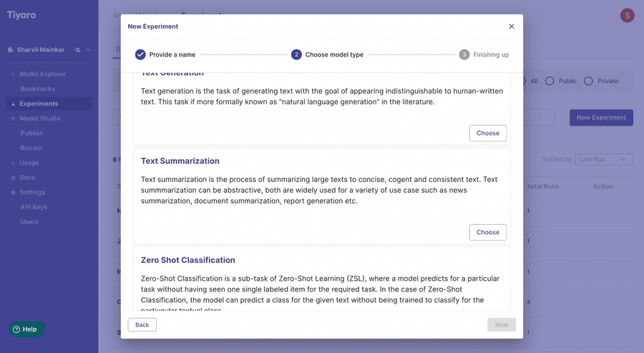The width and height of the screenshot is (644, 353).
Task: Click the New Experiment button
Action: coord(601,117)
